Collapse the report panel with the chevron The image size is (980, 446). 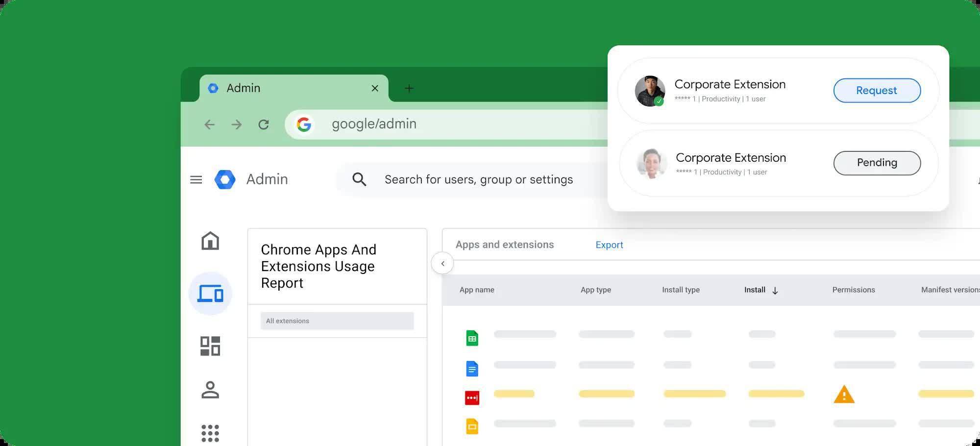(x=442, y=263)
